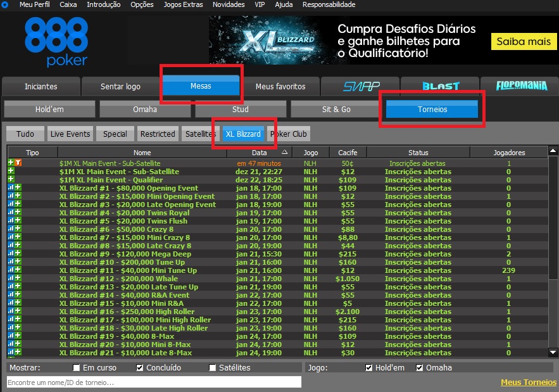Click the plus icon for the $12 Sub-Satellite
The height and width of the screenshot is (392, 559).
tap(11, 171)
